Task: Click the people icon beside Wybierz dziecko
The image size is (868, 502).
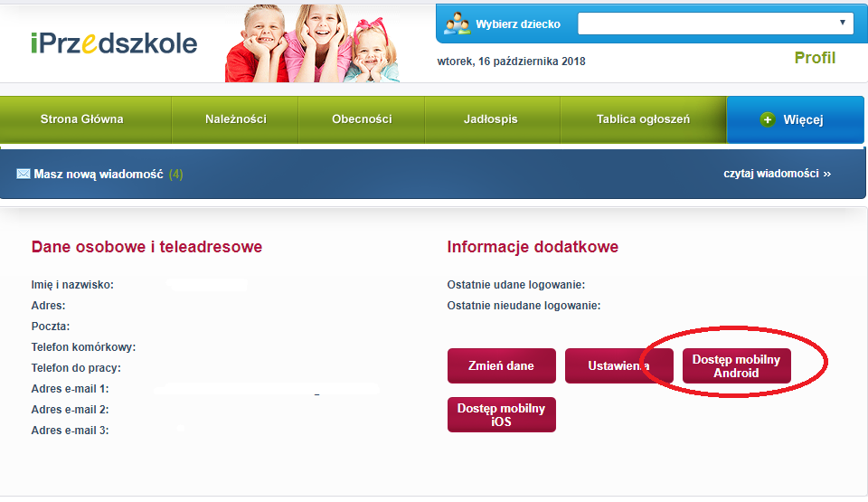Action: (x=457, y=24)
